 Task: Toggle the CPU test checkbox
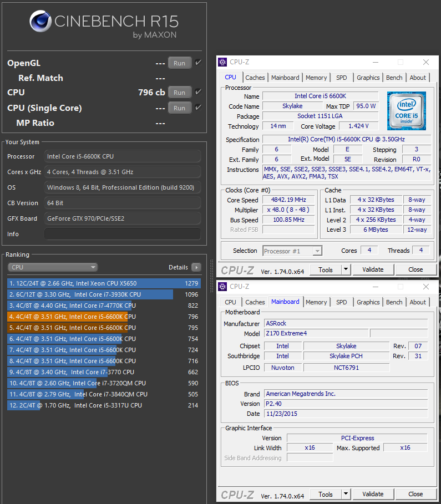pos(199,92)
